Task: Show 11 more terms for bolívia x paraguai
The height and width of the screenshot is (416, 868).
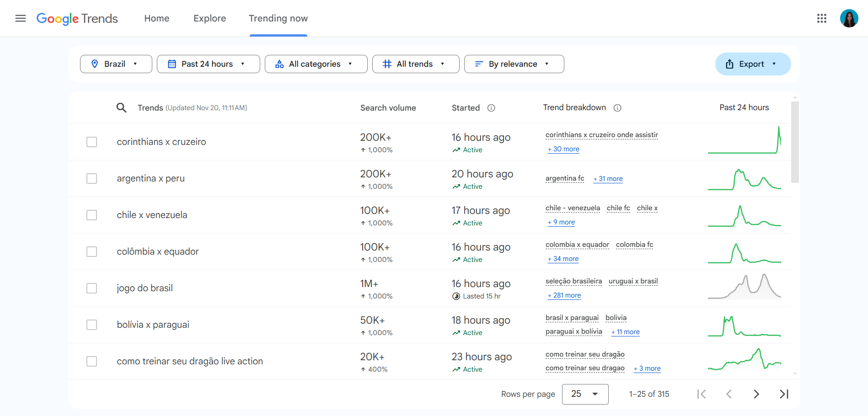Action: point(625,332)
